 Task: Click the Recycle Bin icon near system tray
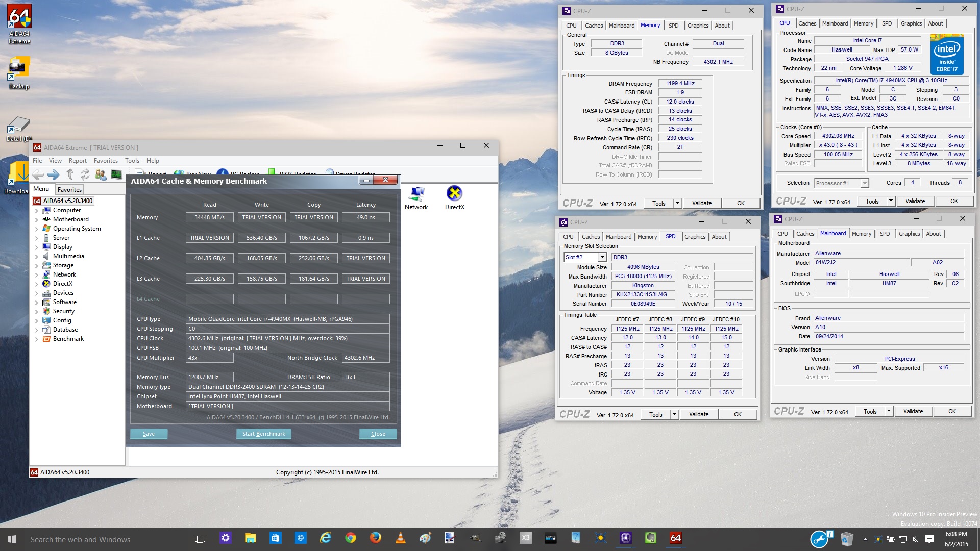coord(847,539)
